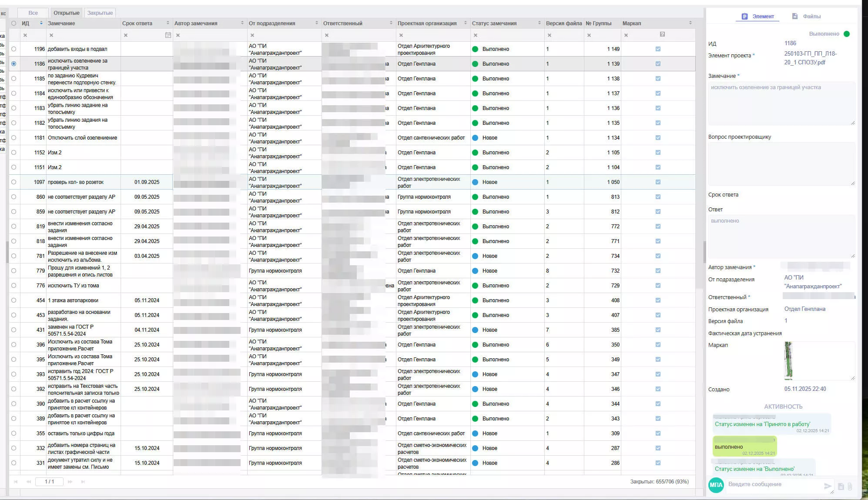Go to the next page in the pager
The width and height of the screenshot is (868, 500).
coord(70,481)
